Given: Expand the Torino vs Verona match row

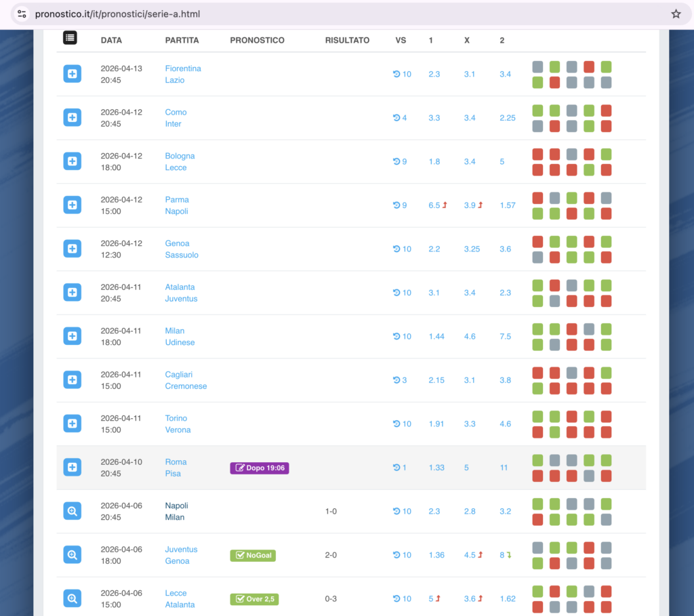Looking at the screenshot, I should pyautogui.click(x=73, y=424).
